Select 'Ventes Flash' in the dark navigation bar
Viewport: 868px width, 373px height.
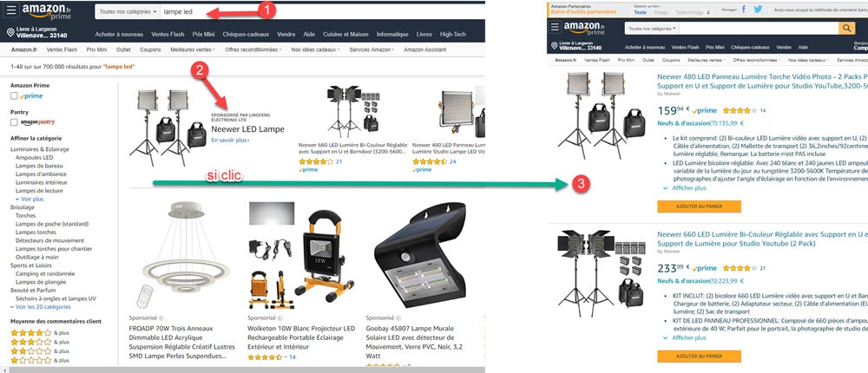tap(168, 35)
